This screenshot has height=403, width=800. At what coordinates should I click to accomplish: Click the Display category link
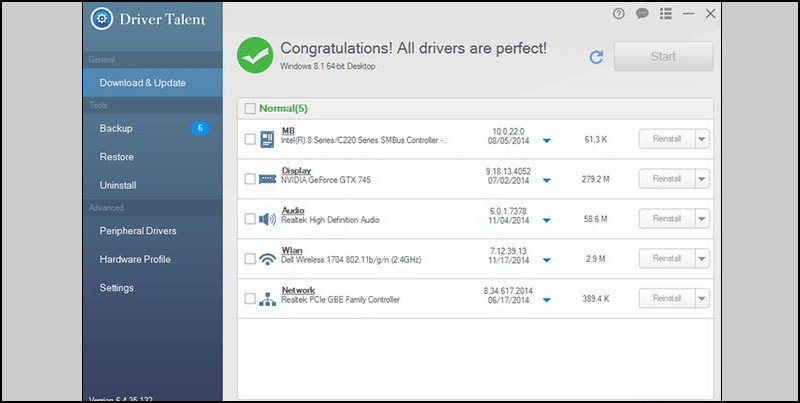pyautogui.click(x=296, y=171)
